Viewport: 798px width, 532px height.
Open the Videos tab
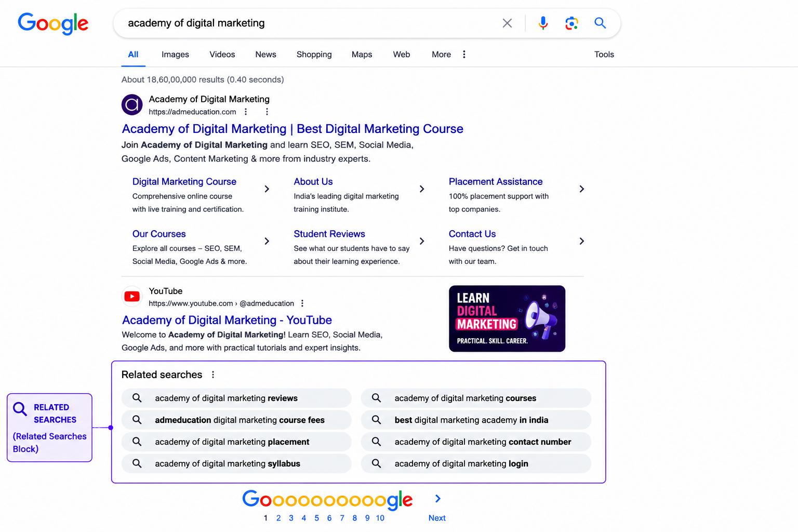(222, 55)
